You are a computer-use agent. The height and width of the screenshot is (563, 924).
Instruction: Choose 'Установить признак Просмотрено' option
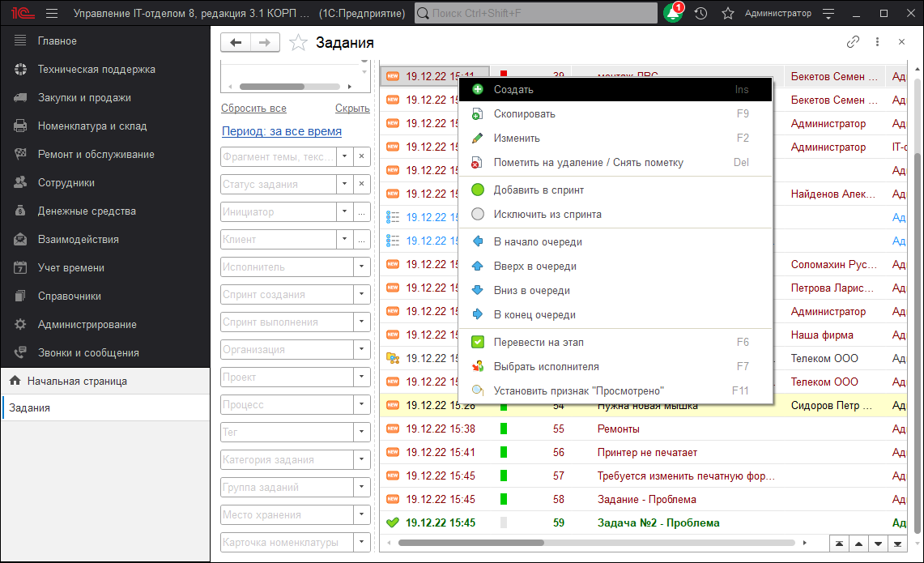tap(578, 391)
